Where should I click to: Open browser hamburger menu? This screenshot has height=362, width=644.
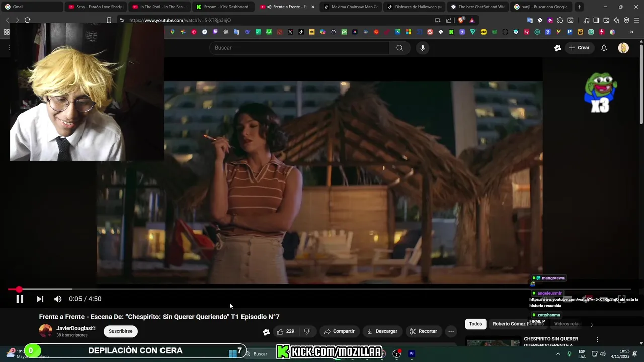(x=636, y=20)
